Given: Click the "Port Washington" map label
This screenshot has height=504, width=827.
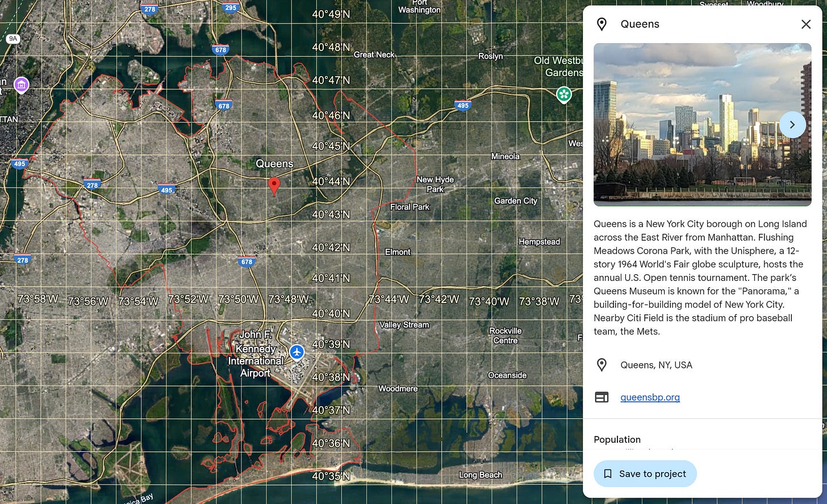Looking at the screenshot, I should tap(419, 6).
